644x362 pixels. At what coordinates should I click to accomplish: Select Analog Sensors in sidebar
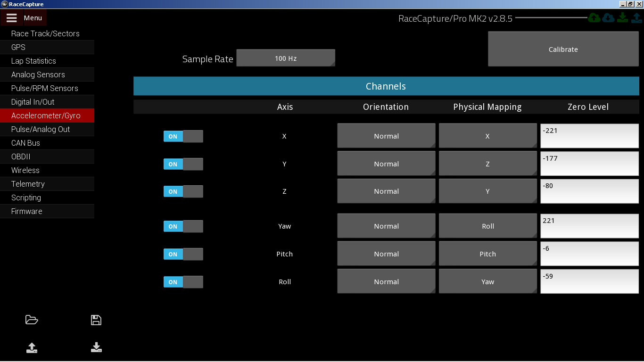click(47, 74)
